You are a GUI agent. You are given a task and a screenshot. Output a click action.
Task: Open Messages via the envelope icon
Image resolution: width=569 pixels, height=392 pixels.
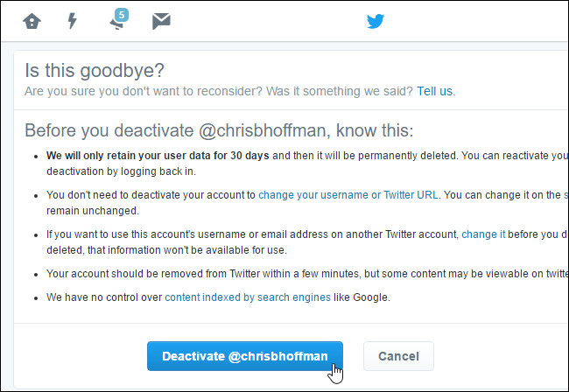(161, 21)
